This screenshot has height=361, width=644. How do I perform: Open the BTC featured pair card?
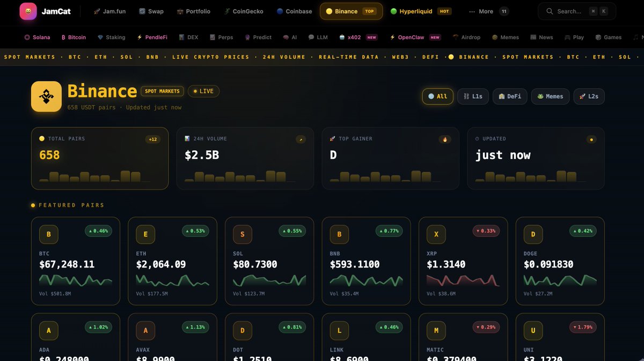pos(76,261)
